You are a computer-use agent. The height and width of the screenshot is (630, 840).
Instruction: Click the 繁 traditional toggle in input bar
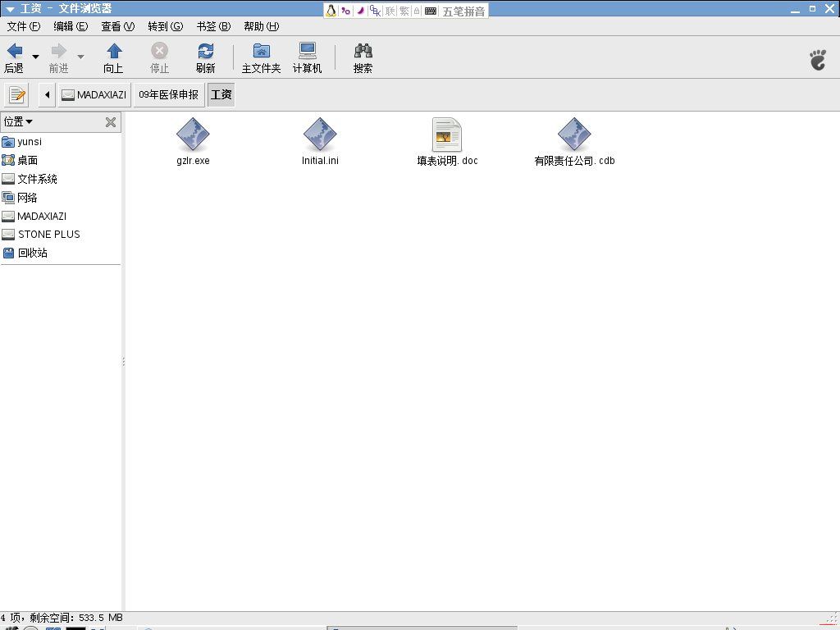tap(404, 11)
